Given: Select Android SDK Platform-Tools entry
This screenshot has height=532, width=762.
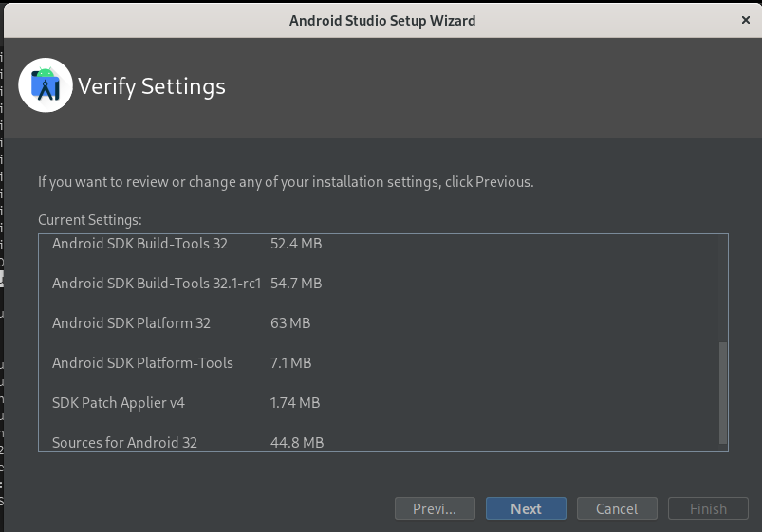Looking at the screenshot, I should tap(142, 363).
